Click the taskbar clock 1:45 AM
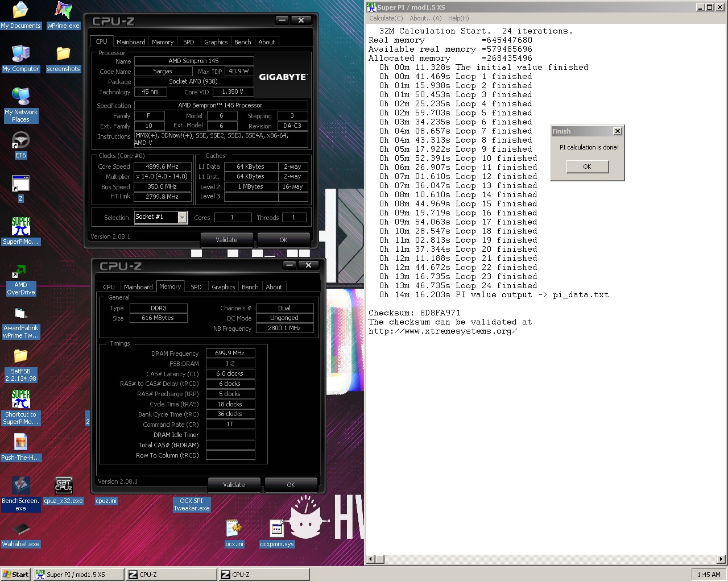Viewport: 728px width, 582px height. click(x=709, y=575)
